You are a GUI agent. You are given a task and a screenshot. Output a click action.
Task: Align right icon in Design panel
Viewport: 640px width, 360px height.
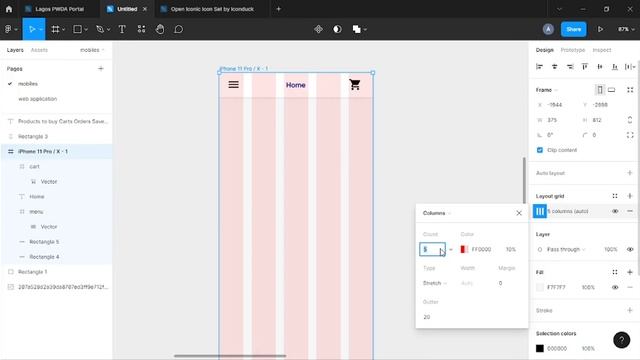coord(570,67)
